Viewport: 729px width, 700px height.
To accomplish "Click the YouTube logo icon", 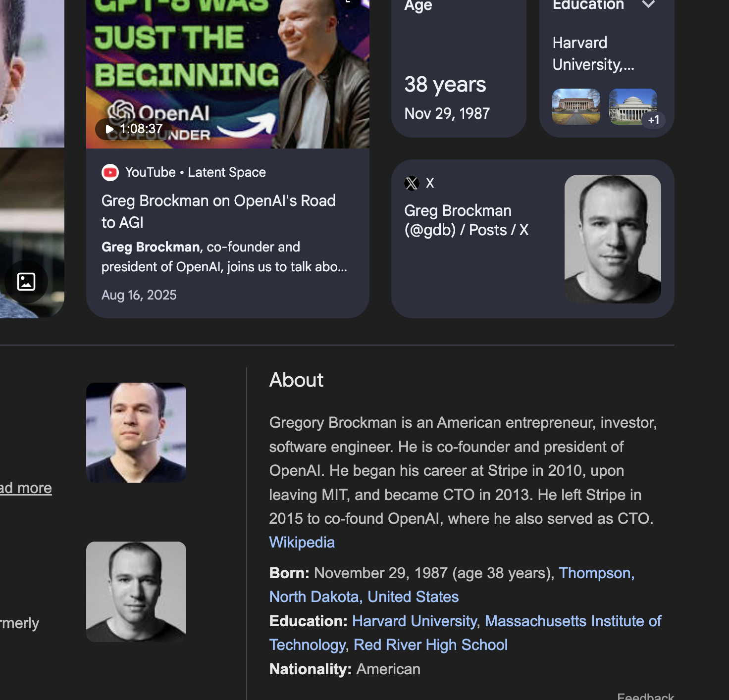I will (110, 172).
